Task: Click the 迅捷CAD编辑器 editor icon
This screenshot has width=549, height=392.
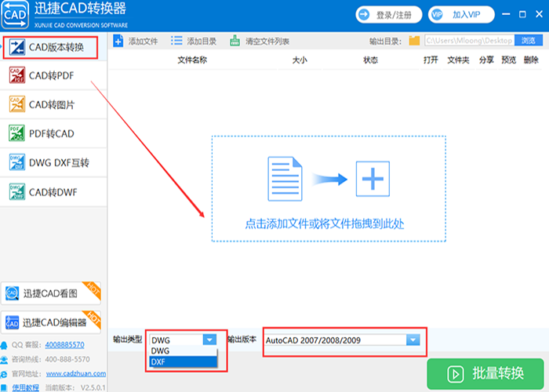Action: [12, 322]
